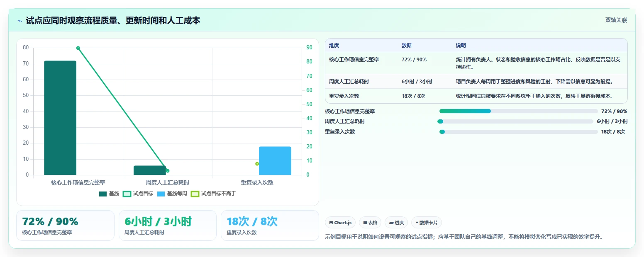Click the footnote starting with 示例目标用于说明

pyautogui.click(x=464, y=237)
